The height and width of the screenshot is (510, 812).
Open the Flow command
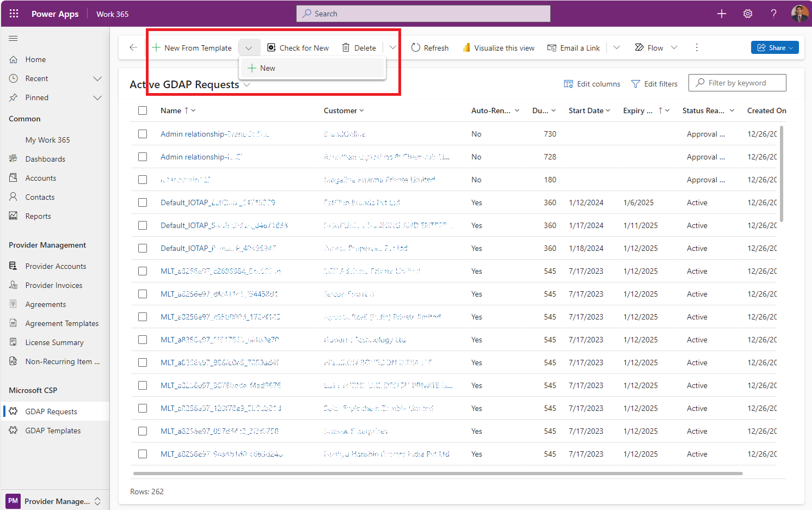click(x=649, y=48)
